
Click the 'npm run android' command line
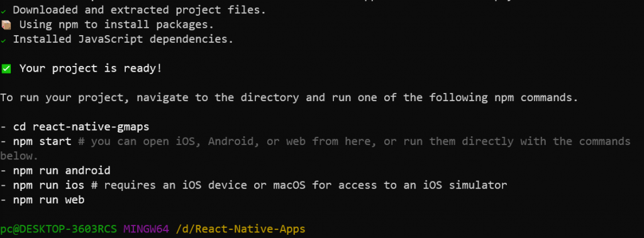pos(55,170)
